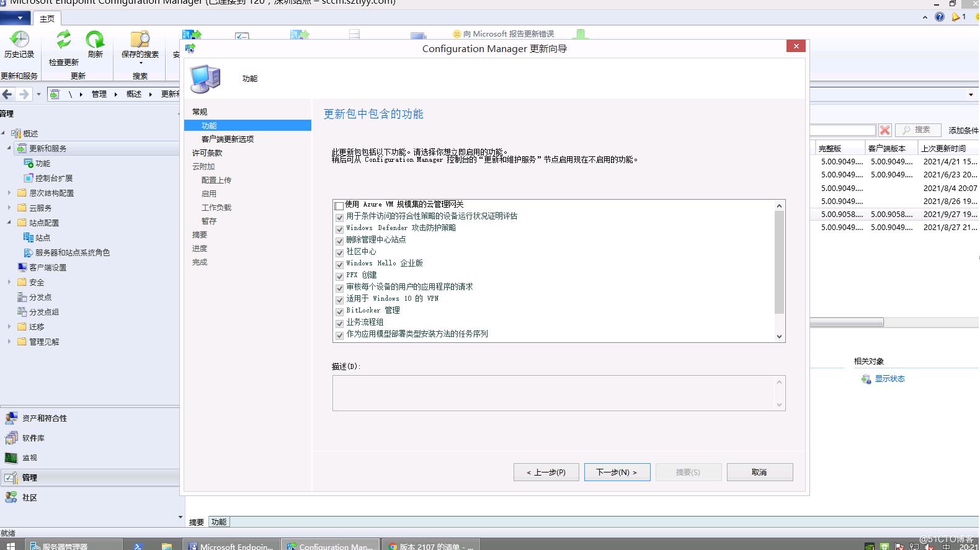The height and width of the screenshot is (550, 980).
Task: Click the 检查更新 check for updates icon
Action: click(63, 40)
